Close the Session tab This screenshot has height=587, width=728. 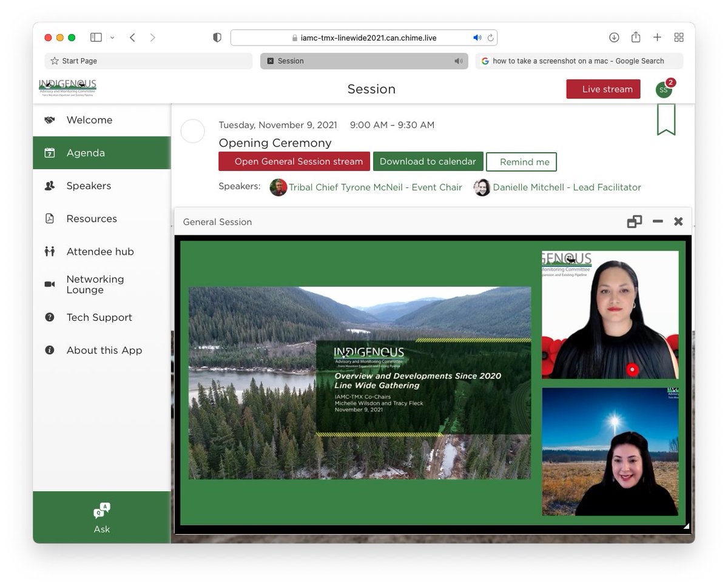(271, 61)
